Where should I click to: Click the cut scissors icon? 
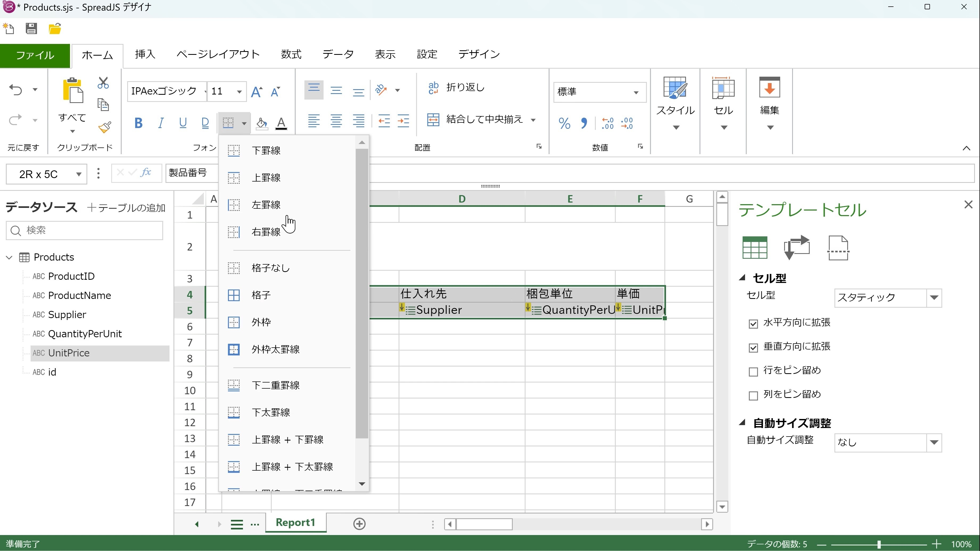(103, 83)
